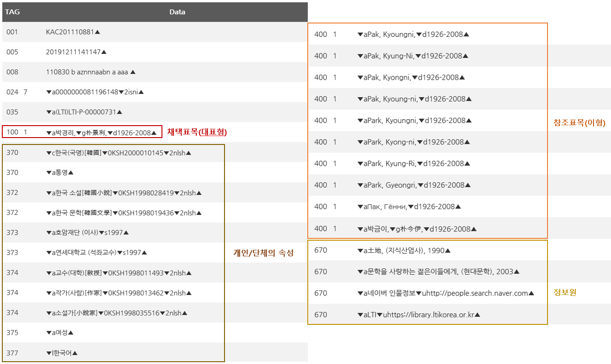Select the control number KAC201110881
Screen dimensions: 611x364
tap(73, 32)
